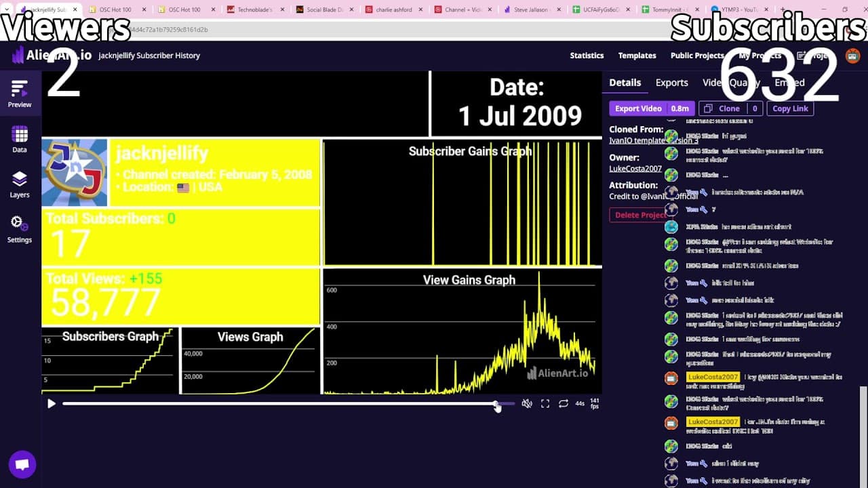The height and width of the screenshot is (488, 868).
Task: Click the jacknjellify channel name
Action: pyautogui.click(x=162, y=153)
